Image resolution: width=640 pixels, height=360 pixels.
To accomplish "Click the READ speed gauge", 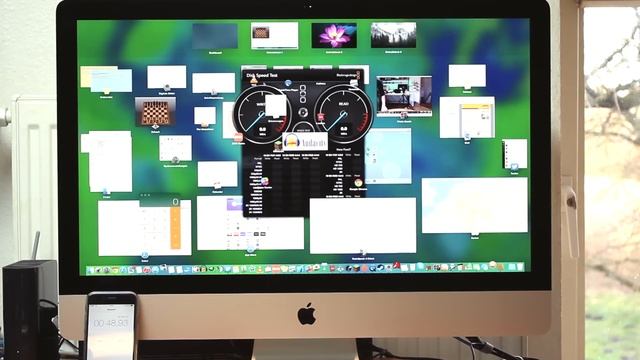I will [344, 114].
